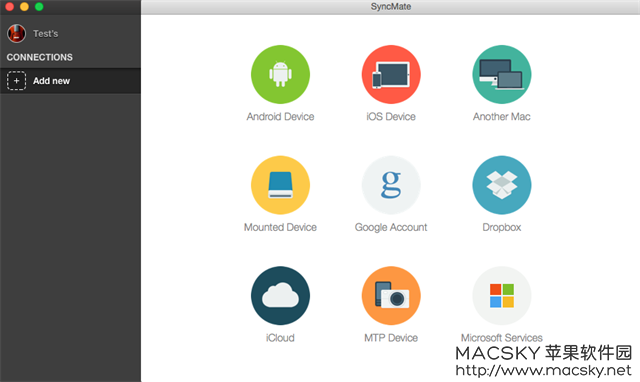Click the Android Device label
The width and height of the screenshot is (640, 382).
(x=280, y=117)
